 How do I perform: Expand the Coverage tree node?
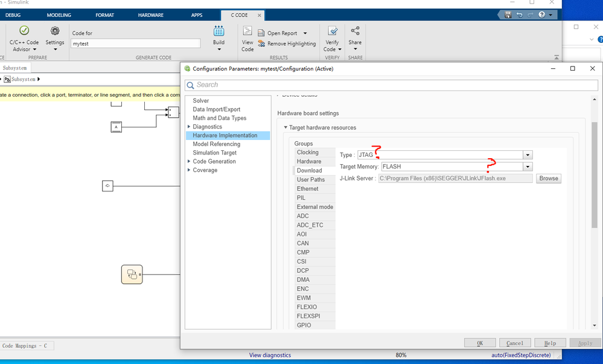[189, 170]
